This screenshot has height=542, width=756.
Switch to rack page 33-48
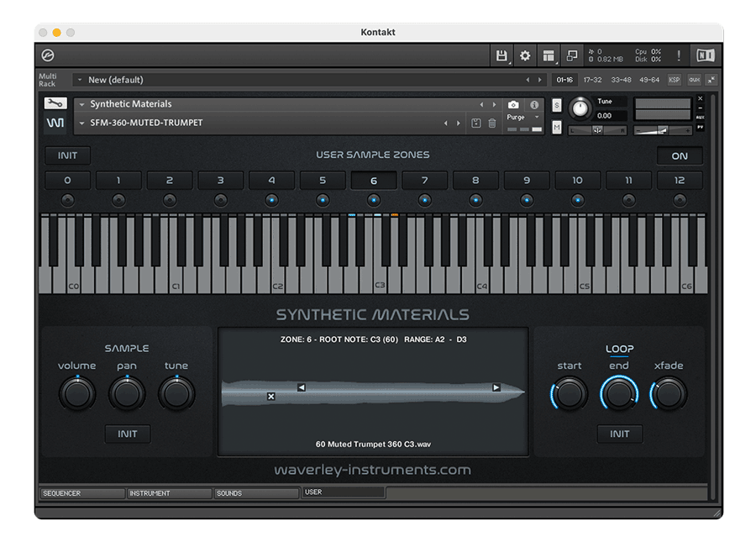click(x=621, y=80)
